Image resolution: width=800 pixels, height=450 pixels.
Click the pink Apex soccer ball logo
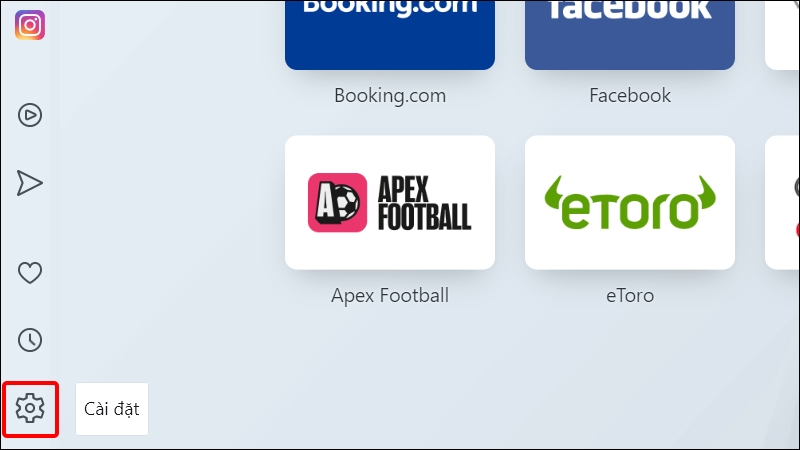[x=337, y=203]
